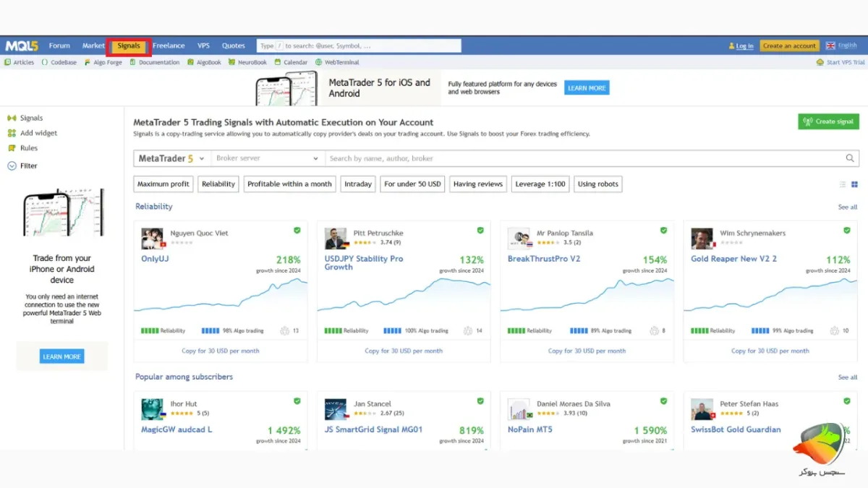Click Gold Reaper reliability bar indicator
Image resolution: width=868 pixels, height=488 pixels.
[700, 331]
